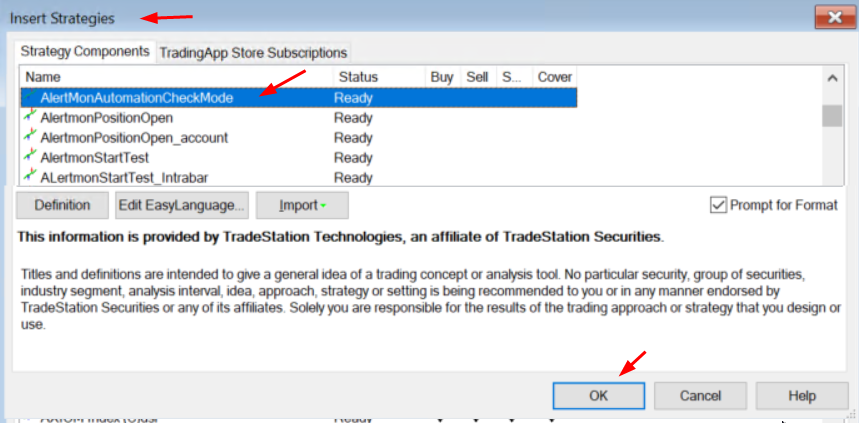Select the AlertmonStartTest strategy
Viewport: 859px width, 423px height.
94,158
